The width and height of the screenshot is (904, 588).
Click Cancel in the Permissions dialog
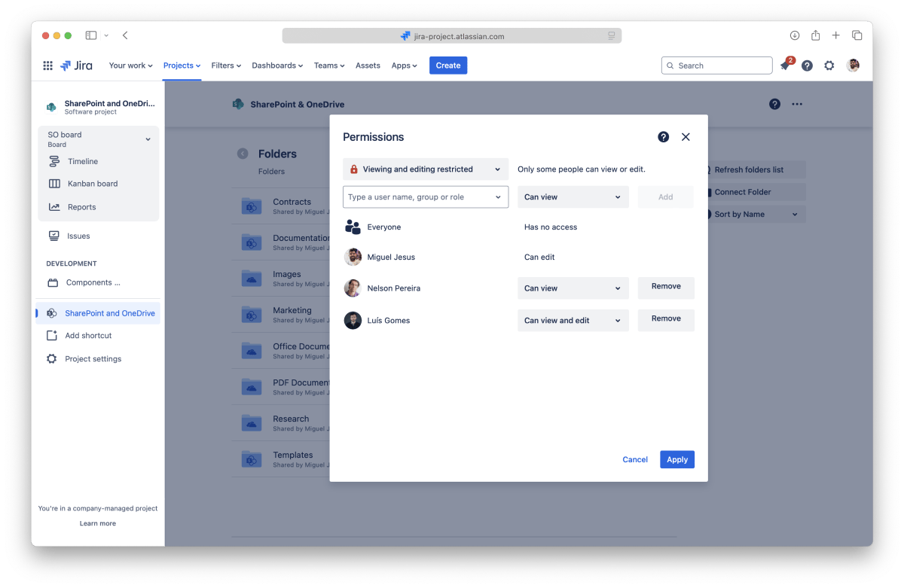pyautogui.click(x=634, y=459)
